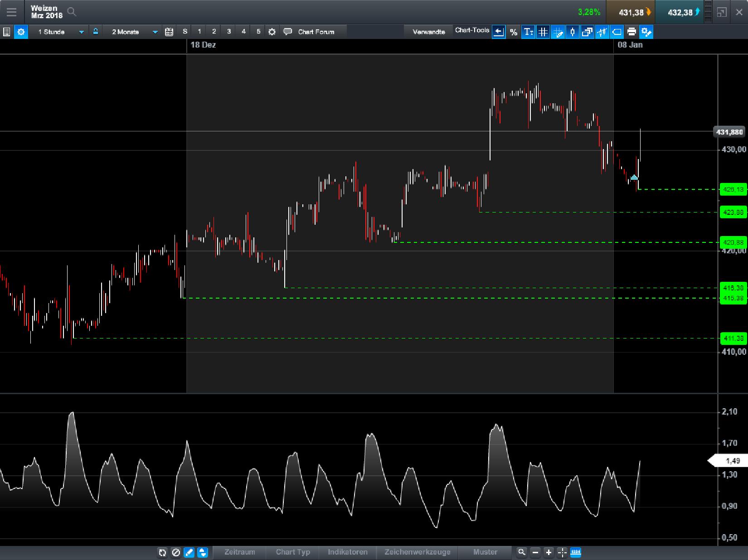Toggle the candlestick display icon
The width and height of the screenshot is (748, 560).
pyautogui.click(x=573, y=32)
